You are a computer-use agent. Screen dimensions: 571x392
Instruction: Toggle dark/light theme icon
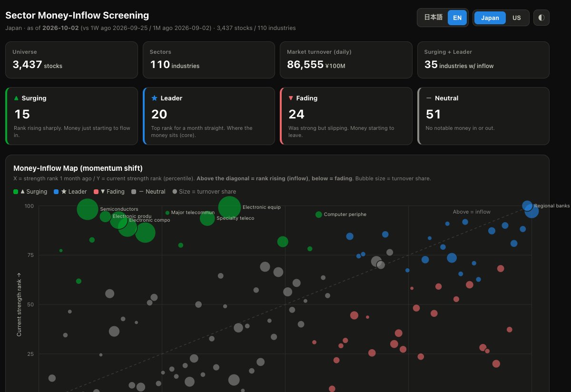[541, 18]
